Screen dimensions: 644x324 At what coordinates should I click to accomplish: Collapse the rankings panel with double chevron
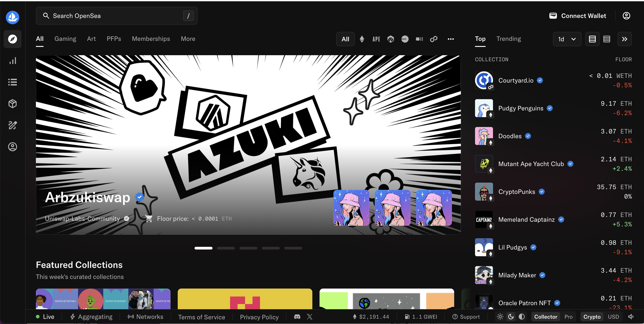click(x=624, y=39)
